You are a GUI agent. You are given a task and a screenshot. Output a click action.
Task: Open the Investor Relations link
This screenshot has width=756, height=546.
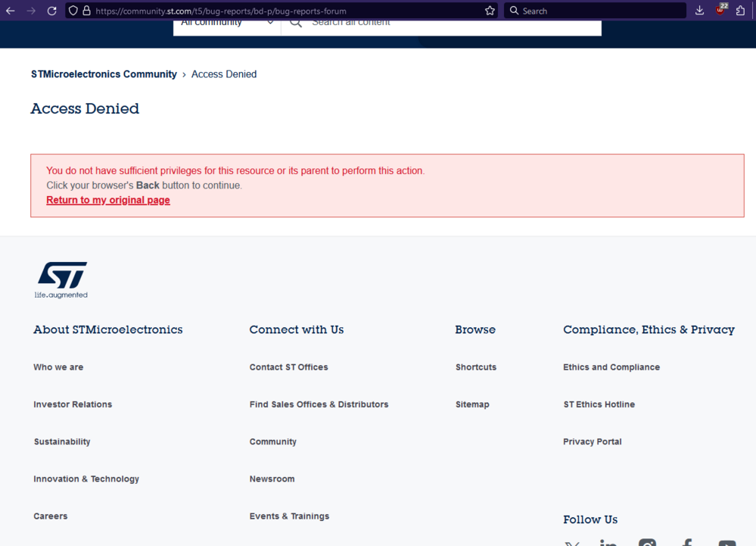click(x=73, y=404)
